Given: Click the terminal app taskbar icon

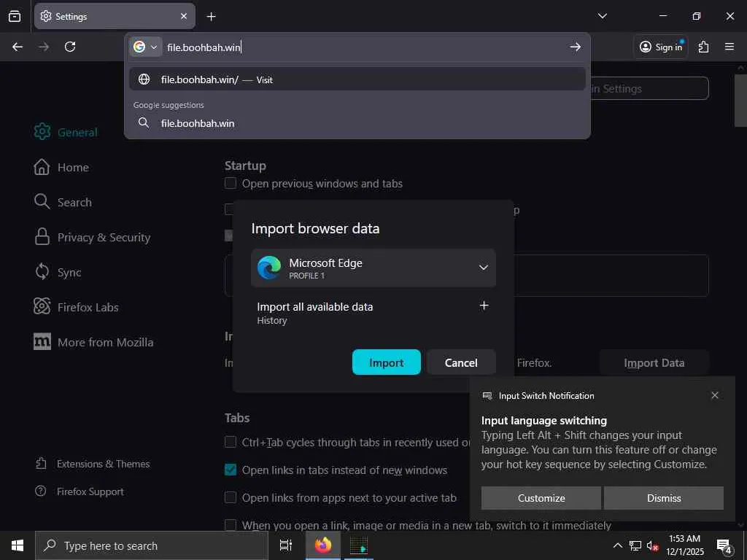Looking at the screenshot, I should [x=359, y=545].
